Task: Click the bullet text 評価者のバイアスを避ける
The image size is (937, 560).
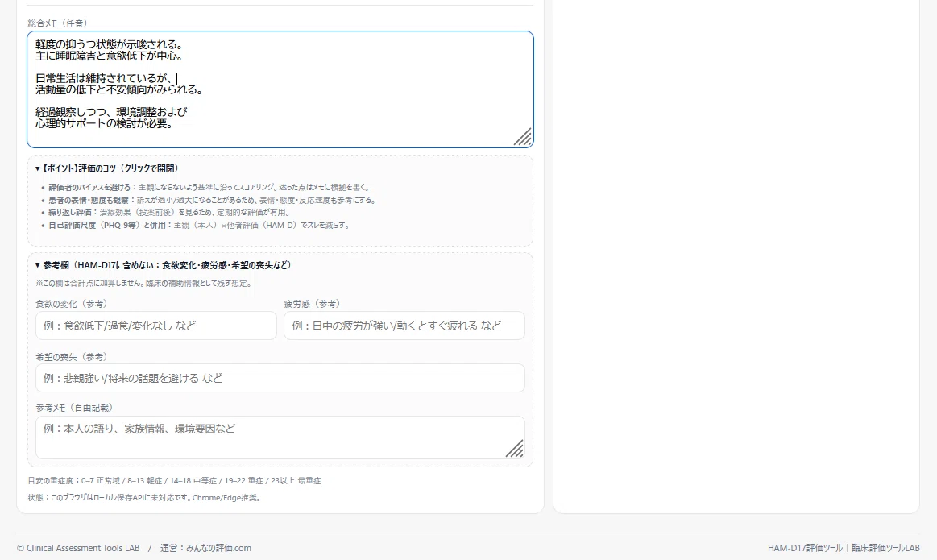Action: [89, 188]
